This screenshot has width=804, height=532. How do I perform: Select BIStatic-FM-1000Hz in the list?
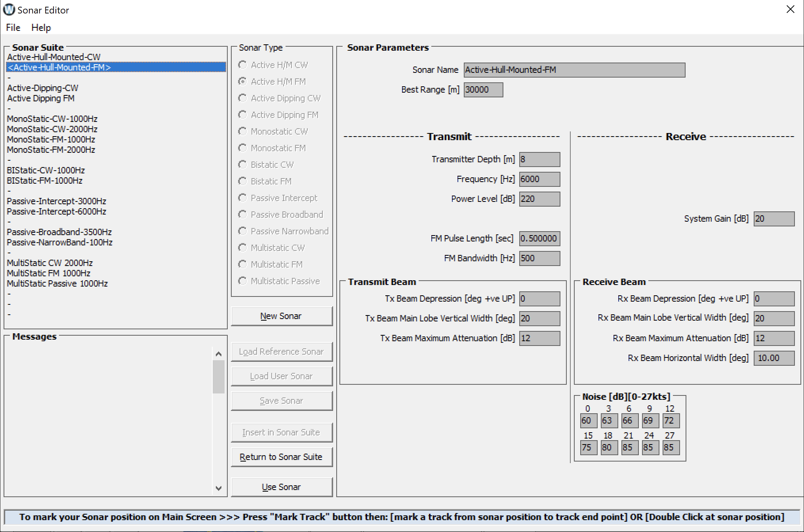116,180
